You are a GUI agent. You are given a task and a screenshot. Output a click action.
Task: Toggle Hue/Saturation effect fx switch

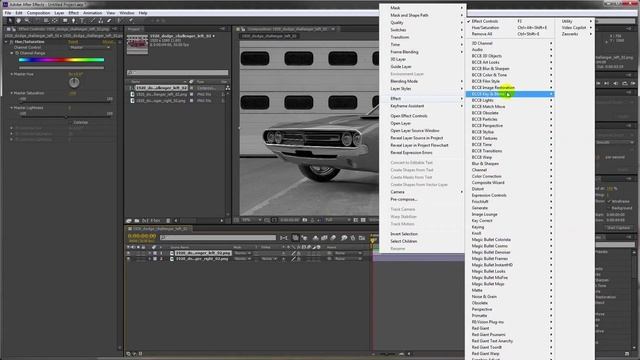(11, 42)
